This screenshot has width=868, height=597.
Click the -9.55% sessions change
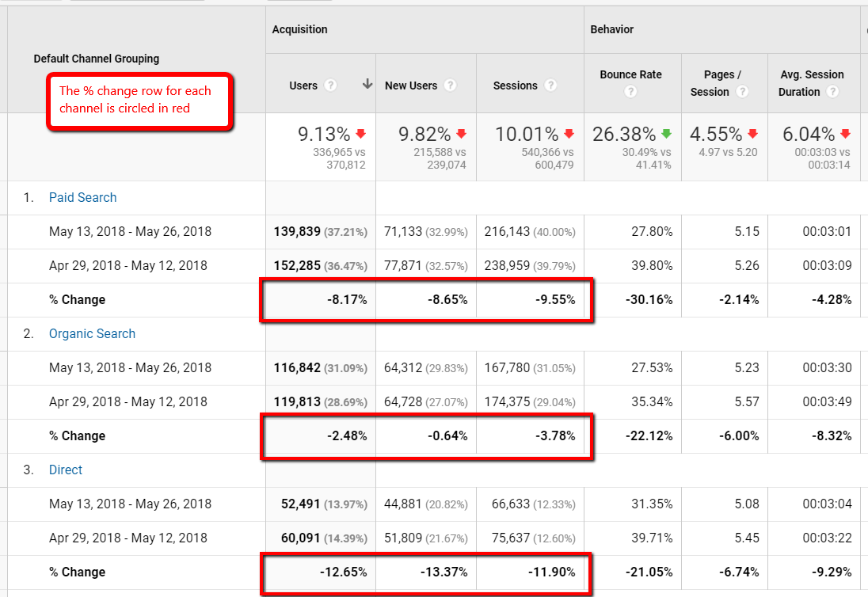tap(555, 300)
